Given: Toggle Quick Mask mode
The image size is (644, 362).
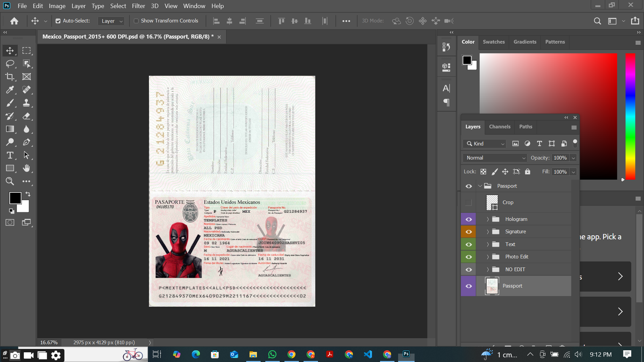Looking at the screenshot, I should pyautogui.click(x=10, y=222).
